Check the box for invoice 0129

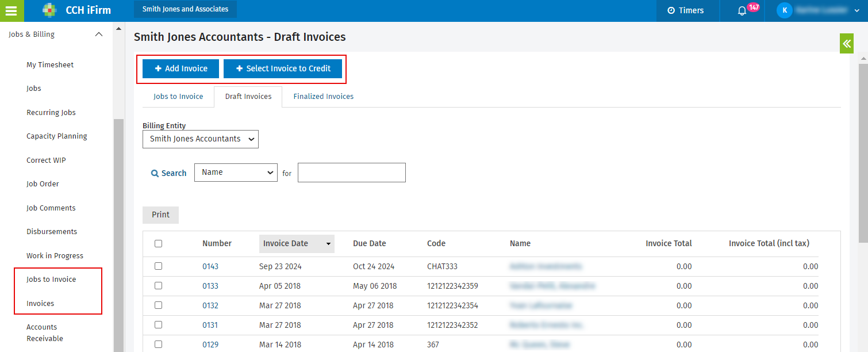coord(158,345)
